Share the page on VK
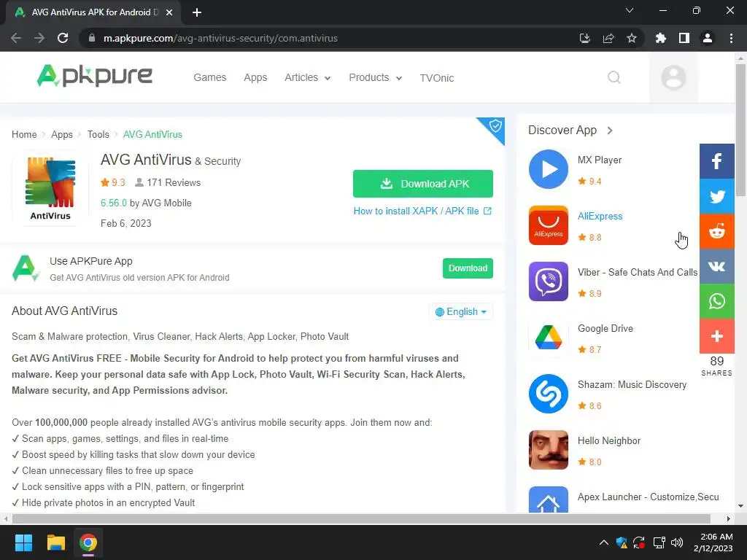This screenshot has height=560, width=747. pyautogui.click(x=716, y=266)
